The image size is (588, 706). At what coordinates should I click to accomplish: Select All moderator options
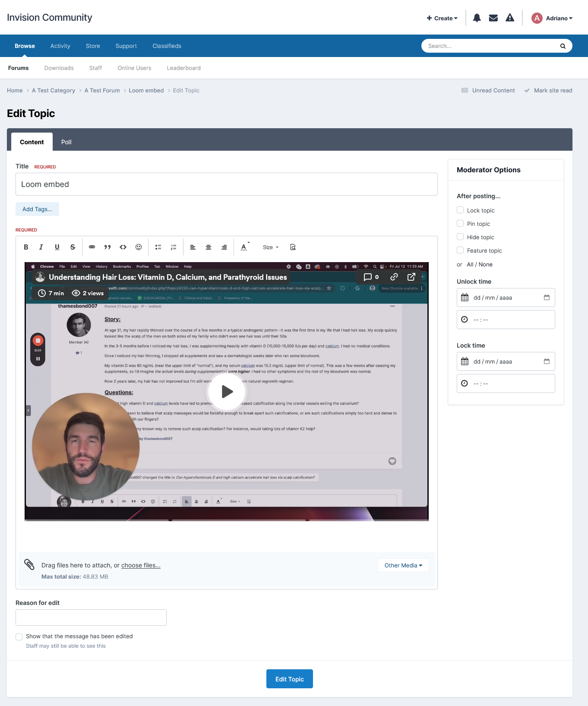click(x=470, y=264)
